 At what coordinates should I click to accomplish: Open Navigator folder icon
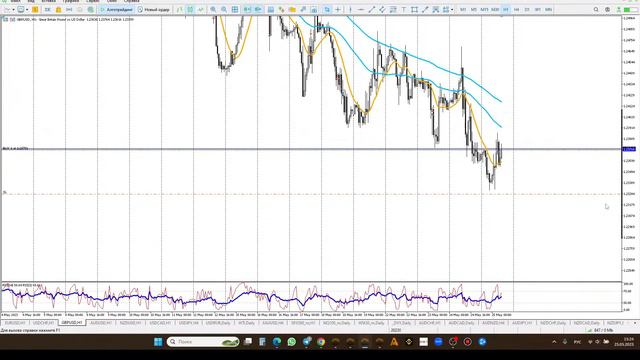pos(58,9)
